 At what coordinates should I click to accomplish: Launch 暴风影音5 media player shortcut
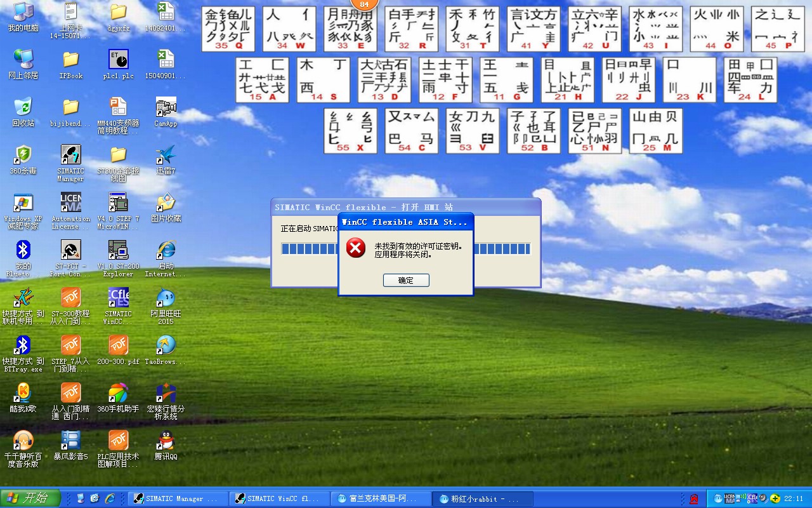pos(70,446)
